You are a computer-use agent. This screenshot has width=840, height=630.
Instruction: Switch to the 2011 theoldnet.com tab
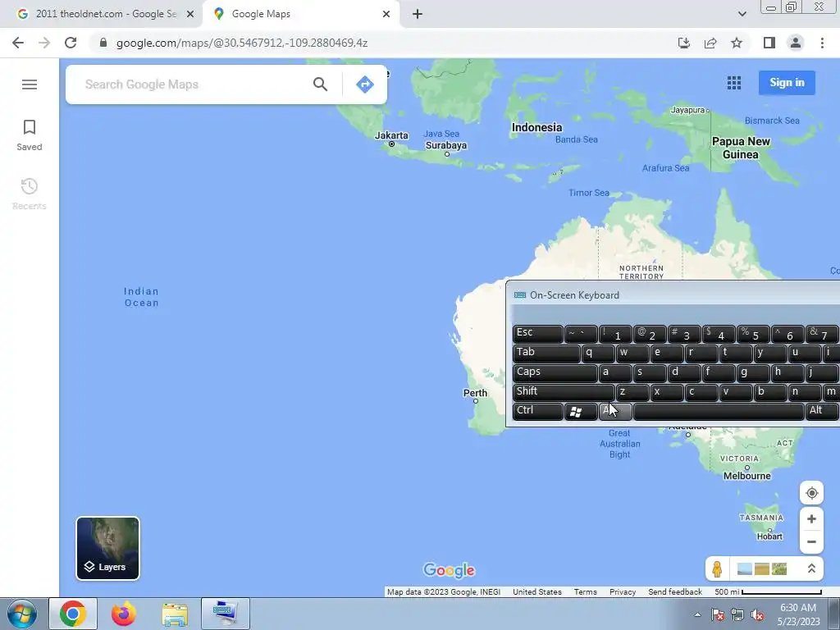[101, 14]
